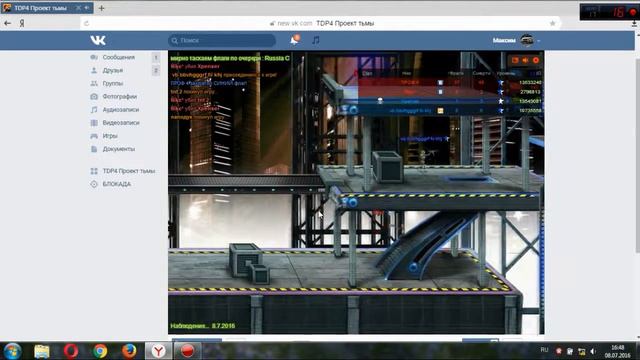
Task: Open browser downloads arrow icon
Action: pyautogui.click(x=634, y=24)
